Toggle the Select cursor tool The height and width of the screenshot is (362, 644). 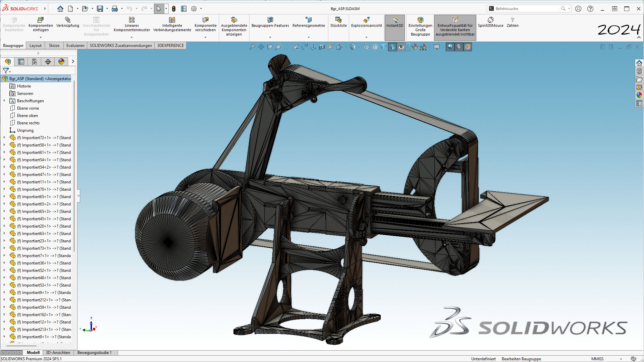(x=159, y=9)
